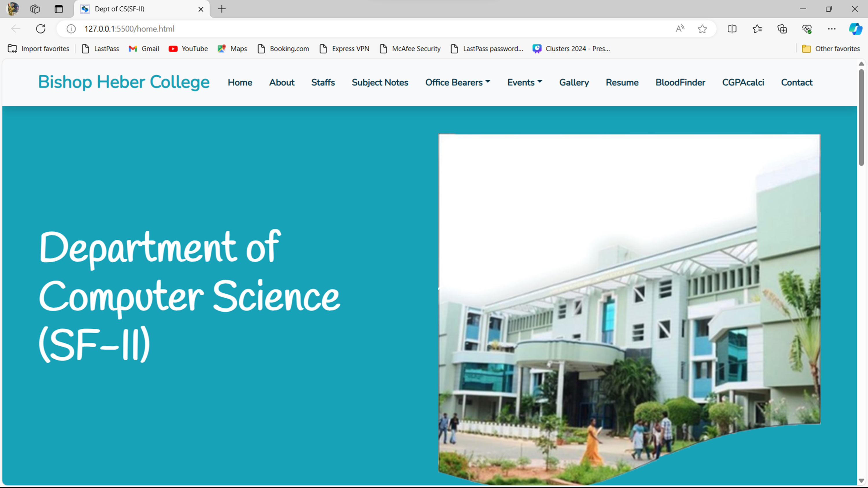868x488 pixels.
Task: Expand the Events dropdown
Action: pos(524,82)
